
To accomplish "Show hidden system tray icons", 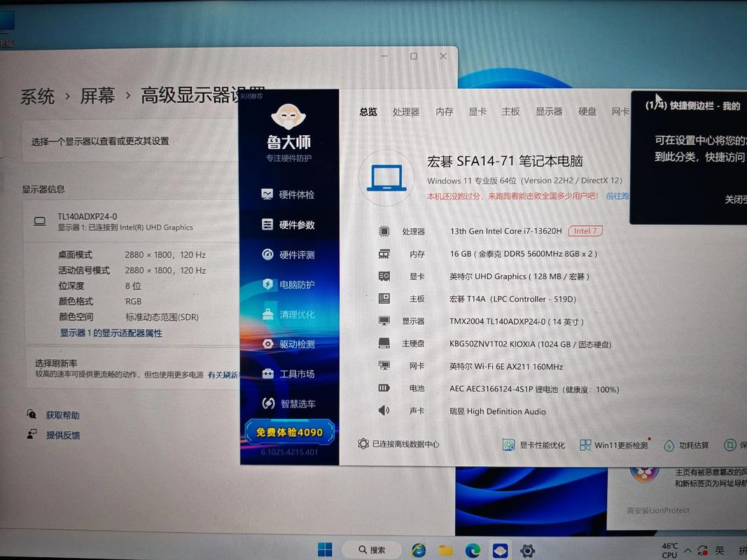I will point(688,550).
